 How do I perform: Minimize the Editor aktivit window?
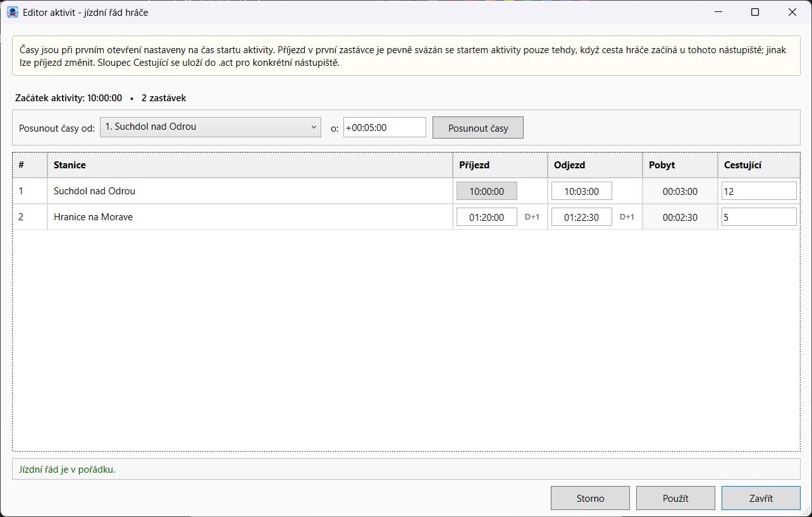[718, 12]
